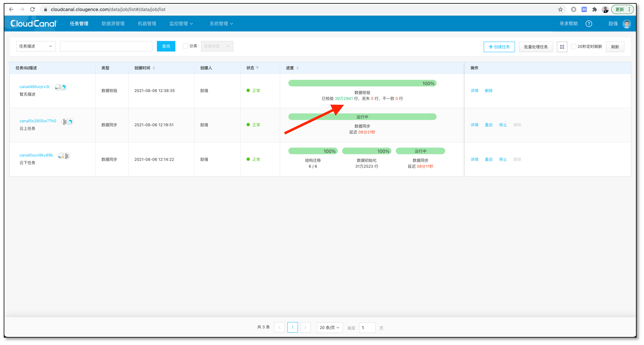644x345 pixels.
Task: Click the user avatar icon
Action: (x=626, y=24)
